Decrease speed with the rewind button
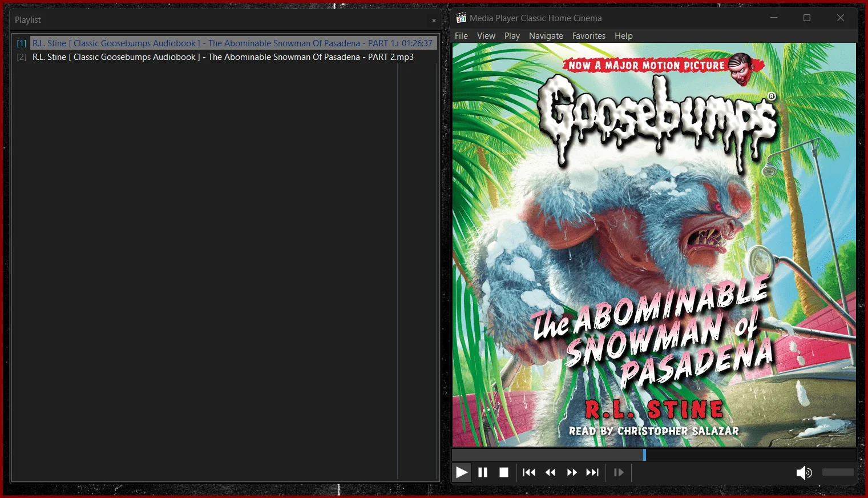The height and width of the screenshot is (498, 868). (551, 472)
